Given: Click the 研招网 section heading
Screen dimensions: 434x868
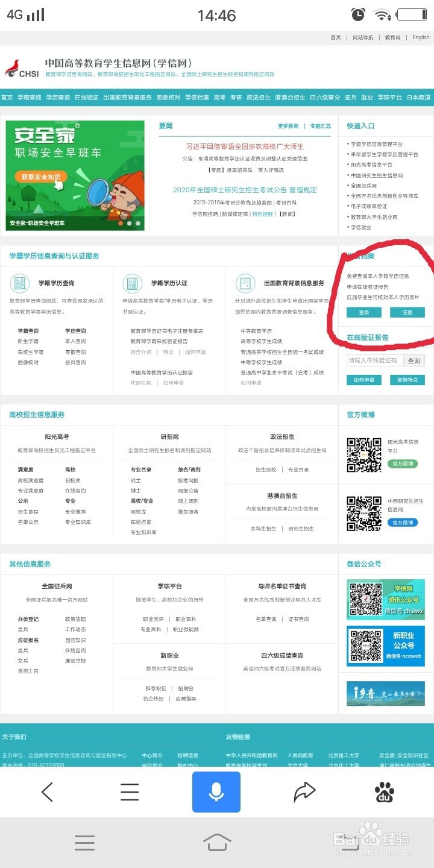Looking at the screenshot, I should [x=169, y=436].
